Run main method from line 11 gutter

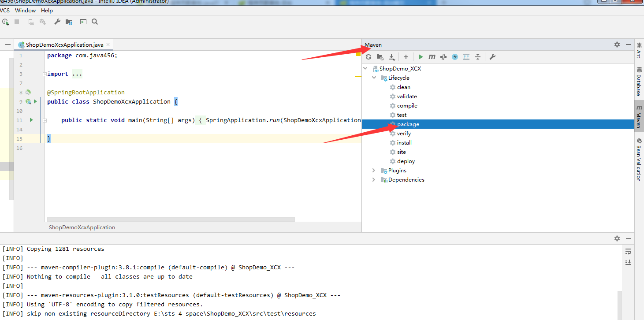pyautogui.click(x=31, y=120)
